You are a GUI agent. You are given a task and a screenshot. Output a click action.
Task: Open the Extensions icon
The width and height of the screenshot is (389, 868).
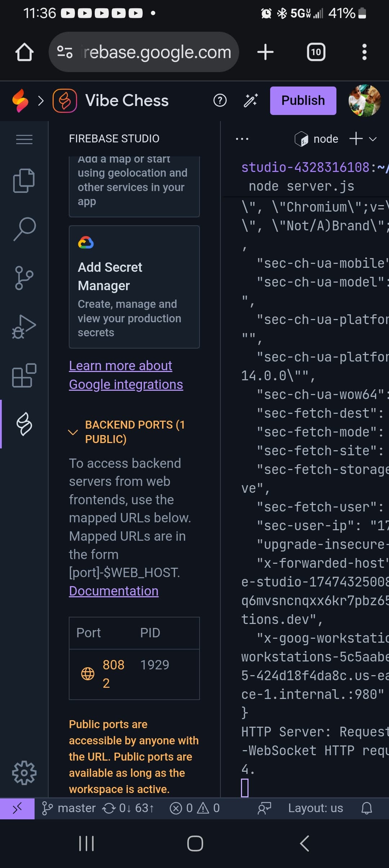pyautogui.click(x=24, y=376)
